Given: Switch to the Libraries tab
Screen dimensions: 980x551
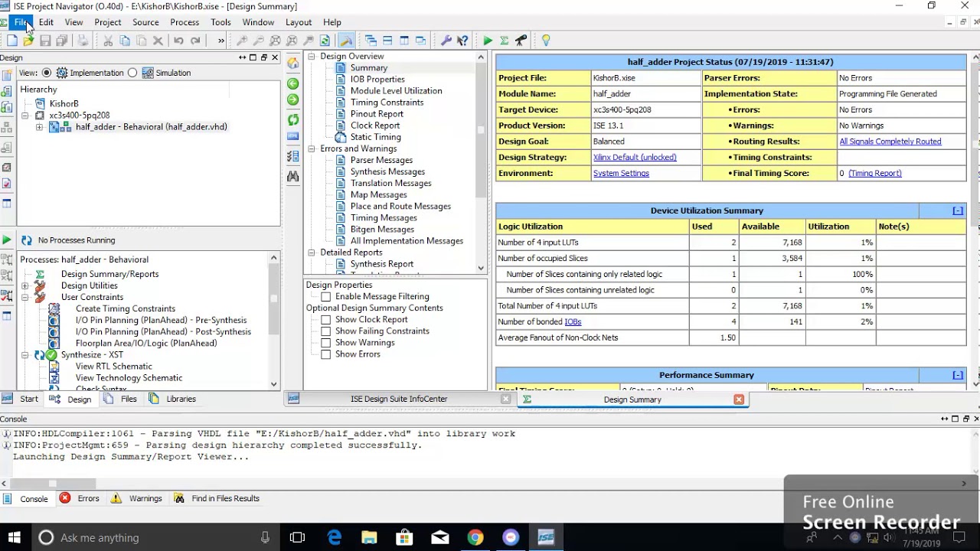Looking at the screenshot, I should [173, 399].
